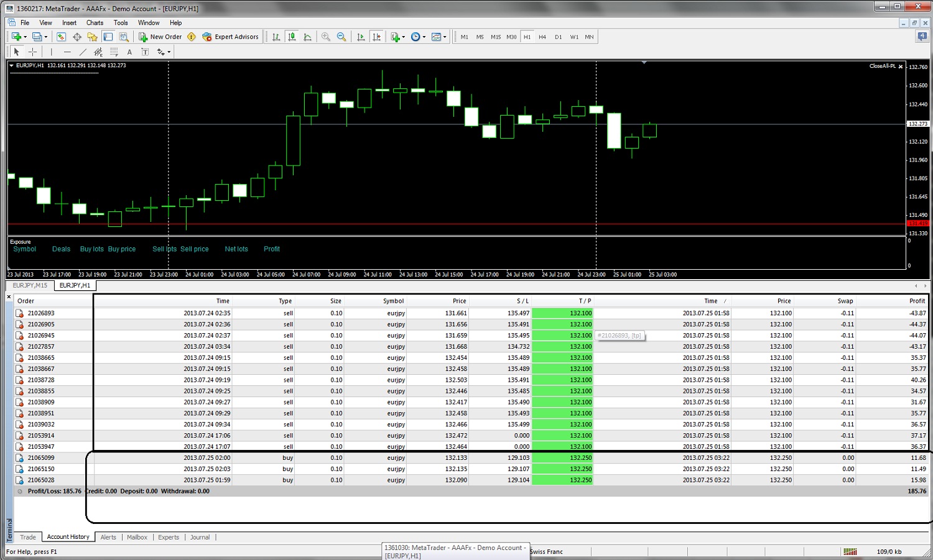This screenshot has width=933, height=560.
Task: Select order 21065099 row
Action: coord(471,458)
